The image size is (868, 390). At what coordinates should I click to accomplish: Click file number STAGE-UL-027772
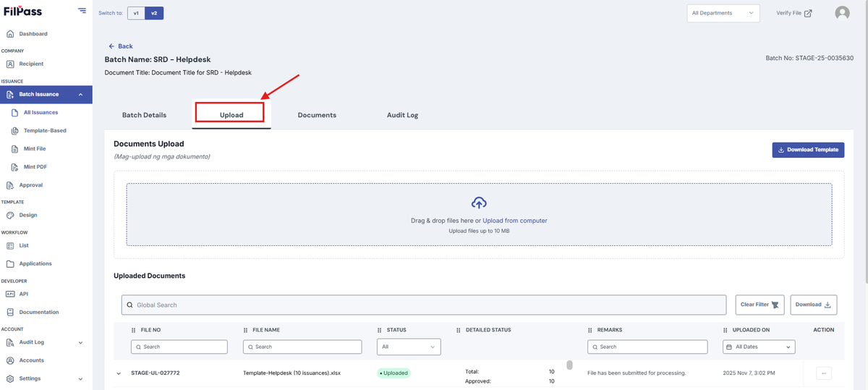[155, 373]
